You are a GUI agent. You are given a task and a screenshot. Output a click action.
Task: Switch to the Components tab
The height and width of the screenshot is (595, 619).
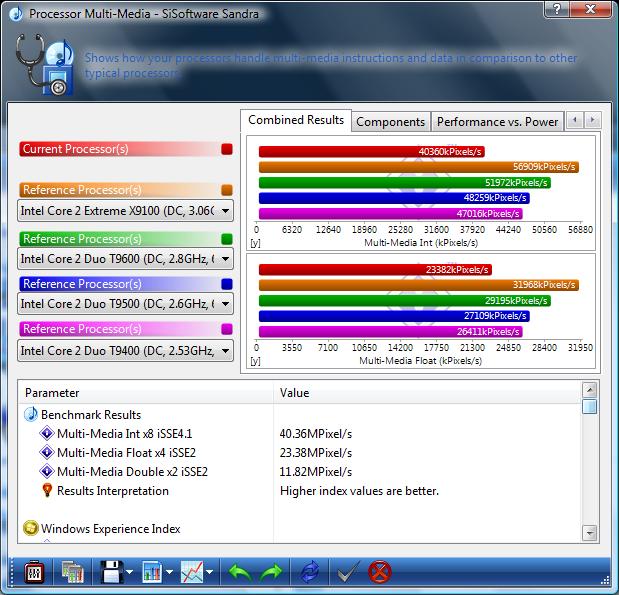coord(390,122)
